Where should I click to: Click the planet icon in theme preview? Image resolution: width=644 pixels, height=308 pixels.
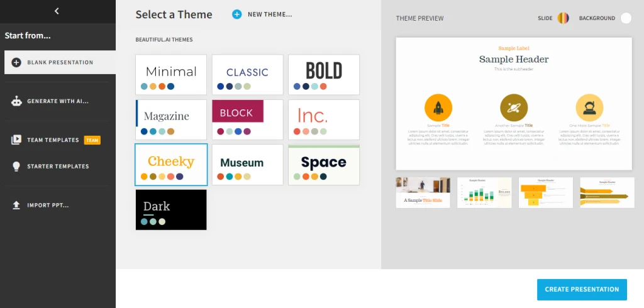tap(514, 107)
